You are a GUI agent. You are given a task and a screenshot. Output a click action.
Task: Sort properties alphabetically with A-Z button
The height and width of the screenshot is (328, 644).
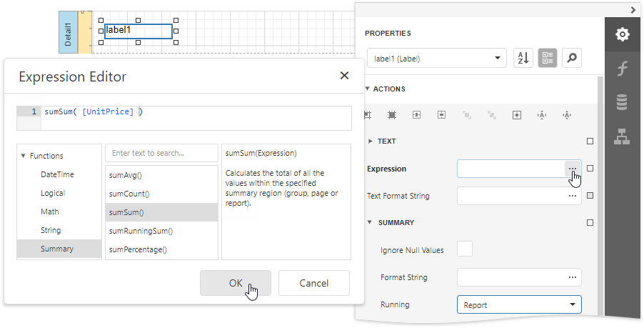523,59
